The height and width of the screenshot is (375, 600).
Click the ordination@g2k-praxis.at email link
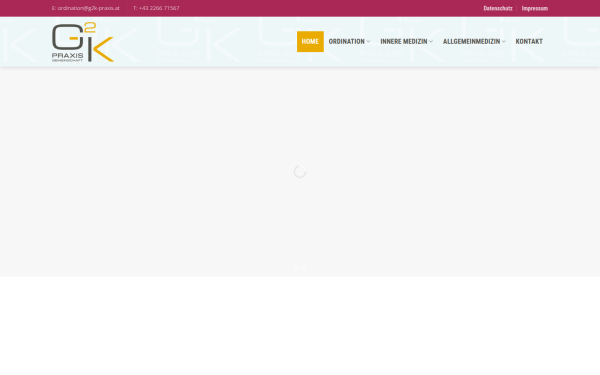coord(88,8)
